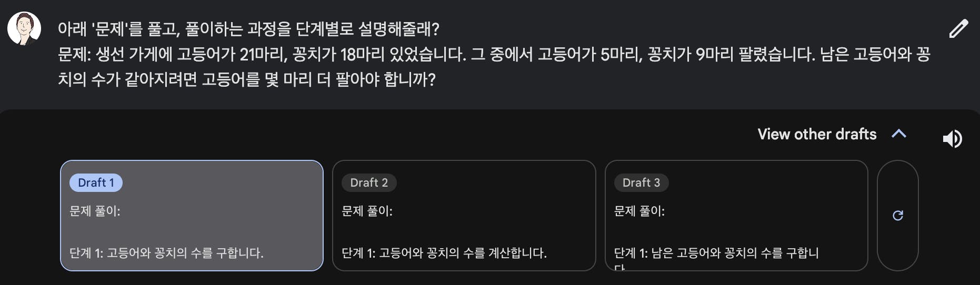Click the Draft 1 badge label
The image size is (980, 285).
click(96, 182)
